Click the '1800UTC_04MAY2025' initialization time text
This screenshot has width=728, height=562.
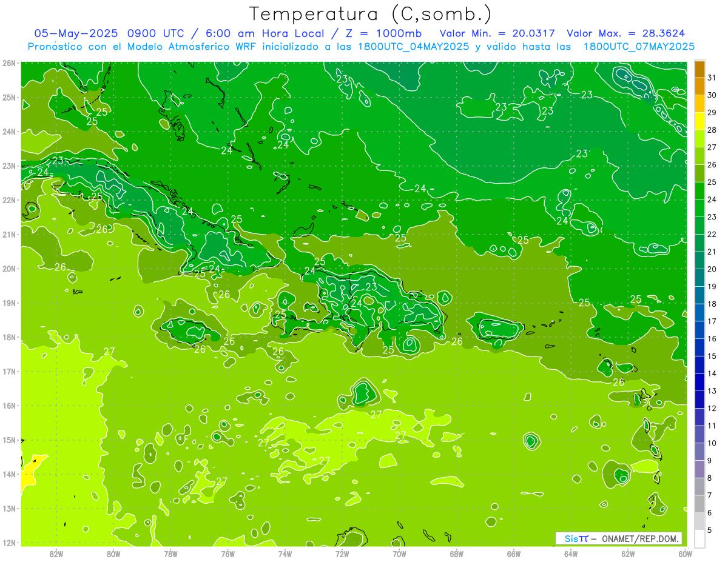pyautogui.click(x=413, y=46)
